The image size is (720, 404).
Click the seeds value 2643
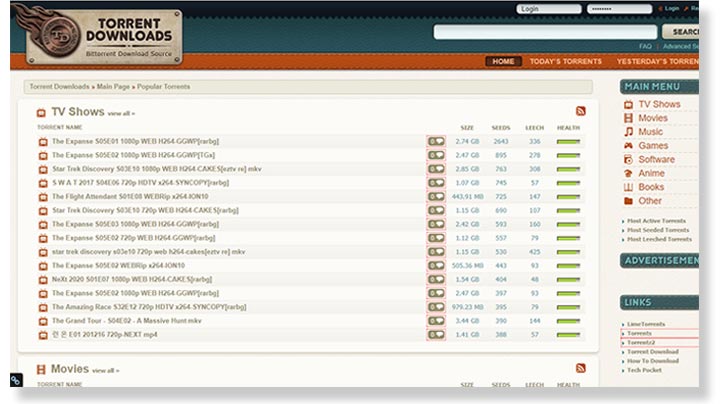tap(501, 141)
